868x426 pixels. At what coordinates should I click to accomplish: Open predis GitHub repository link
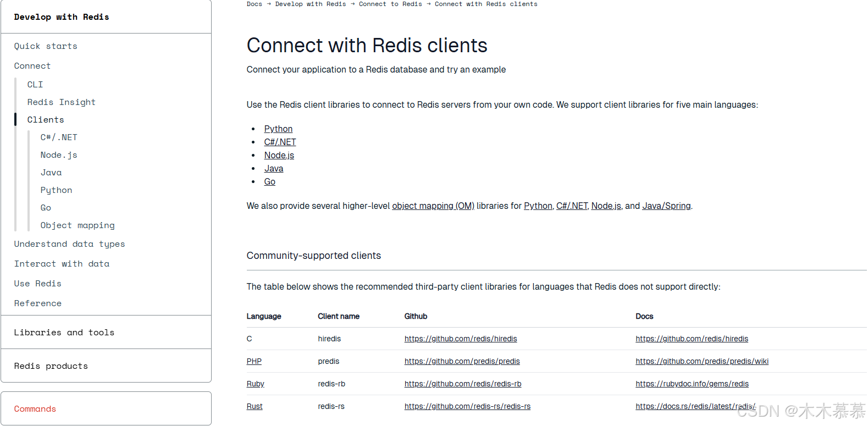click(x=462, y=361)
